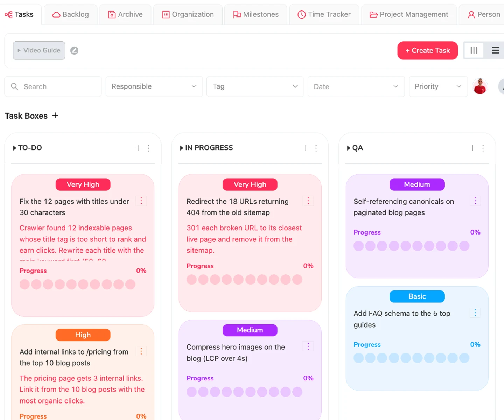Open the Tag filter dropdown
Screen dimensions: 504x420
click(255, 86)
